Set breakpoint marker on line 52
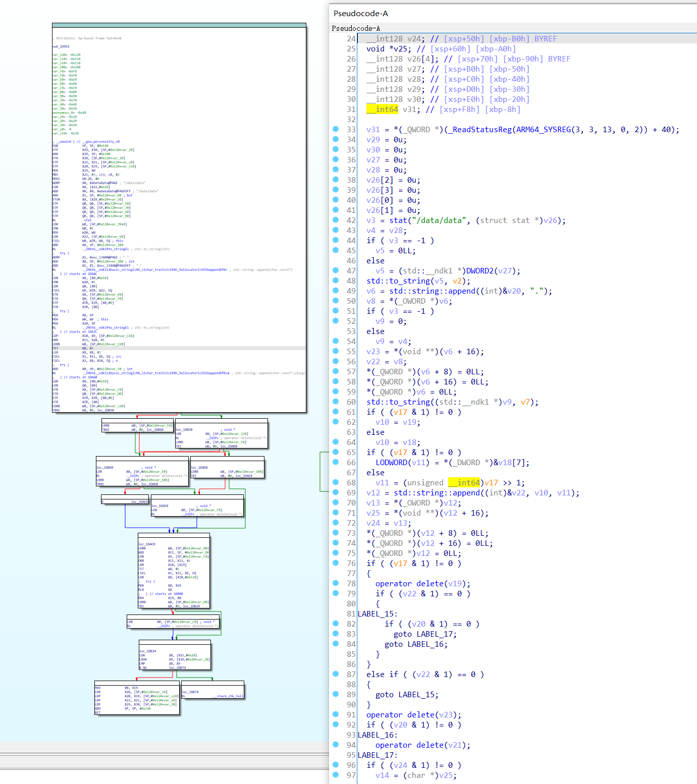This screenshot has height=784, width=697. [x=336, y=321]
